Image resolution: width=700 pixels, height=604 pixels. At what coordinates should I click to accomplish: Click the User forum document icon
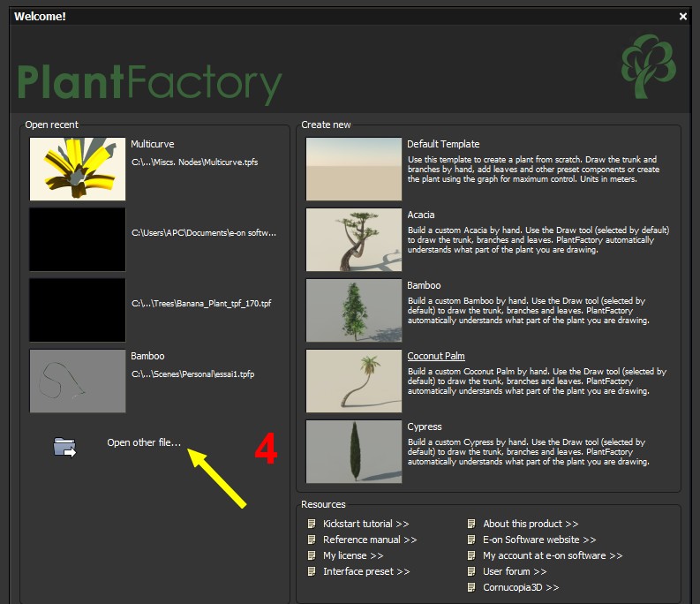pos(471,571)
